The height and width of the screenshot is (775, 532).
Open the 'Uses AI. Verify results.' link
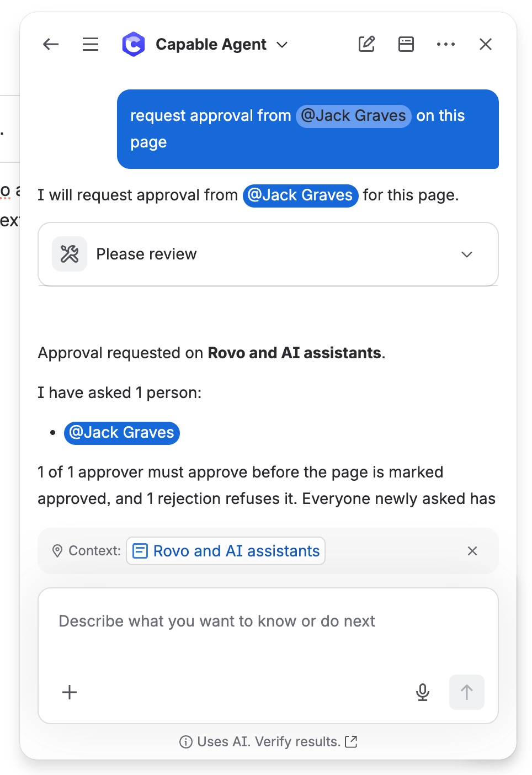coord(351,741)
